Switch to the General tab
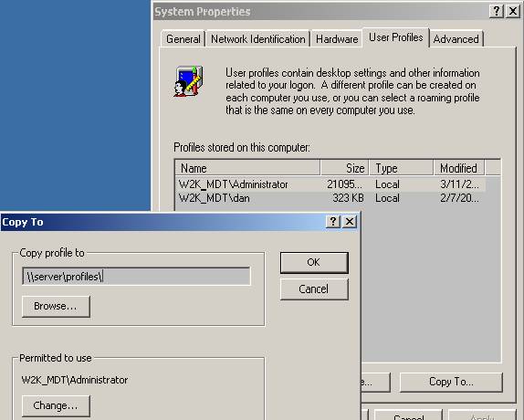Image resolution: width=524 pixels, height=420 pixels. click(x=183, y=39)
